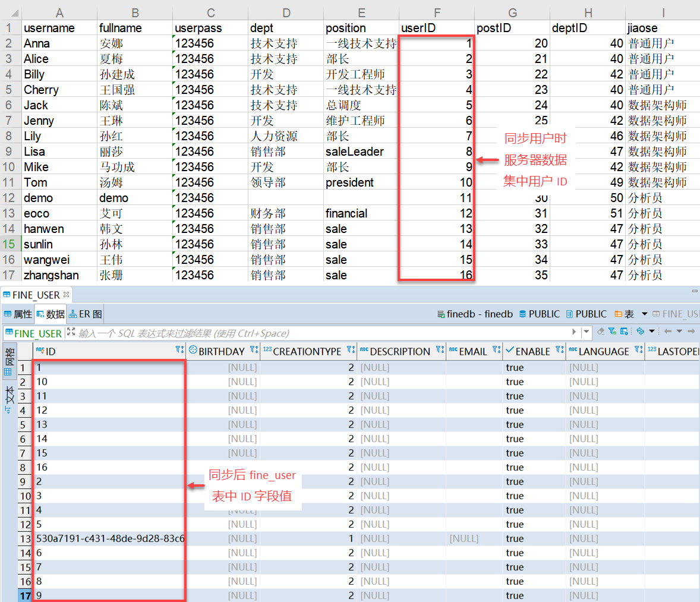Select Excel column I header
This screenshot has width=700, height=602.
point(663,13)
